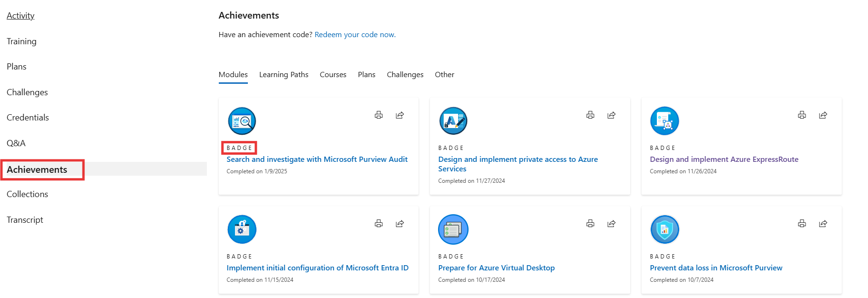Screen dimensions: 868x298
Task: Click the Completed on 11/27/2024 text
Action: tap(471, 181)
